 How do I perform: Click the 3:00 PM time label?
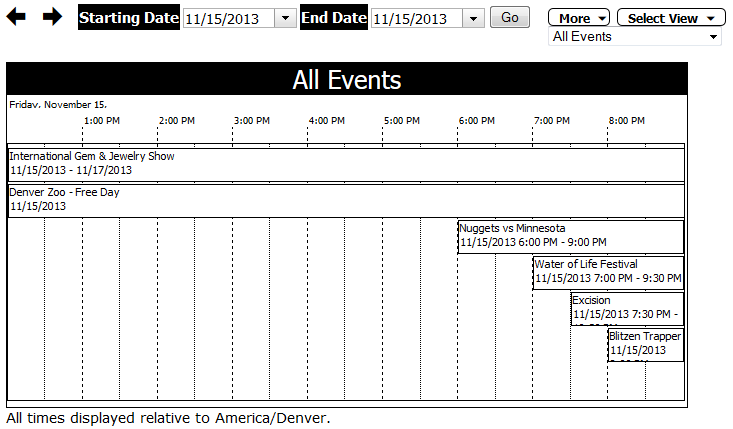[252, 121]
